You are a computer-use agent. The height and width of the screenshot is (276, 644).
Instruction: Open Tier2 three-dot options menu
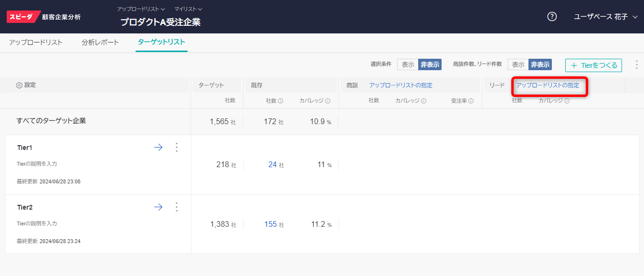[x=177, y=207]
